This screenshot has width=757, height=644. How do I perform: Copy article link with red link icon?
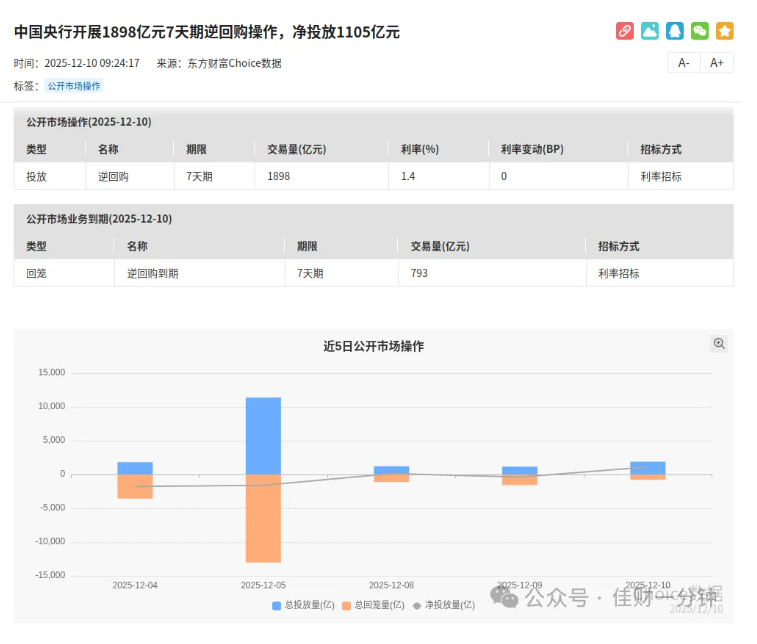[624, 31]
